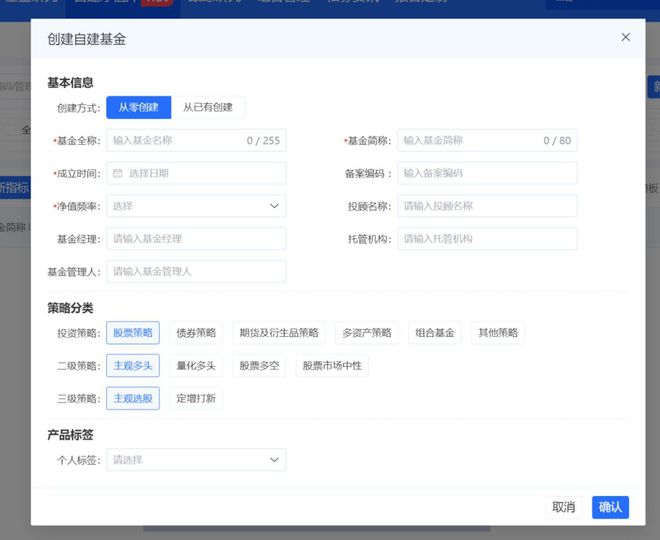Switch to 从已有创建 creation mode
The image size is (660, 540).
[x=208, y=107]
